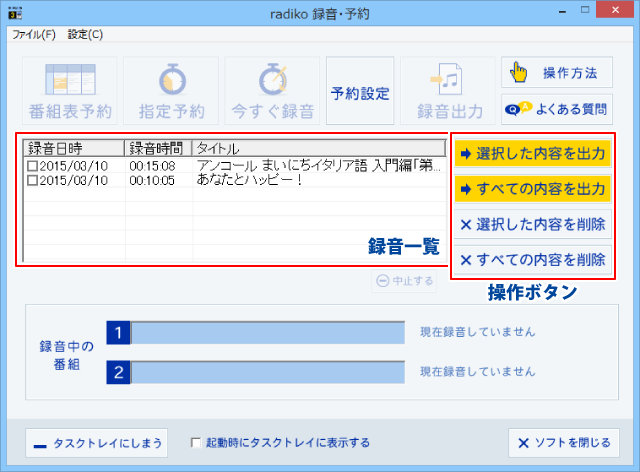This screenshot has height=472, width=640.
Task: Sort by the タイトル column header
Action: [319, 148]
